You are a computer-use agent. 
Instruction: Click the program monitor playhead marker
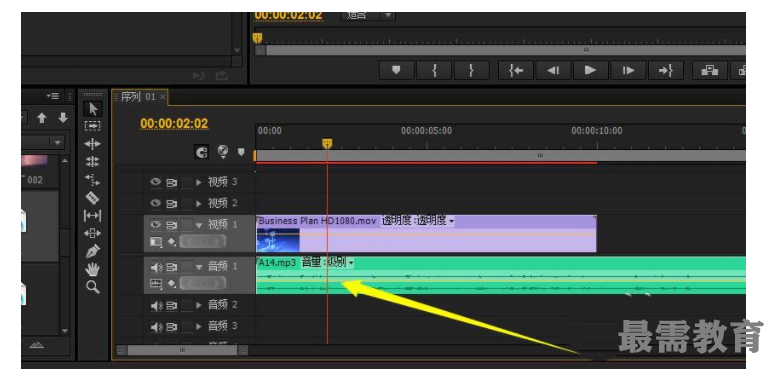coord(257,38)
